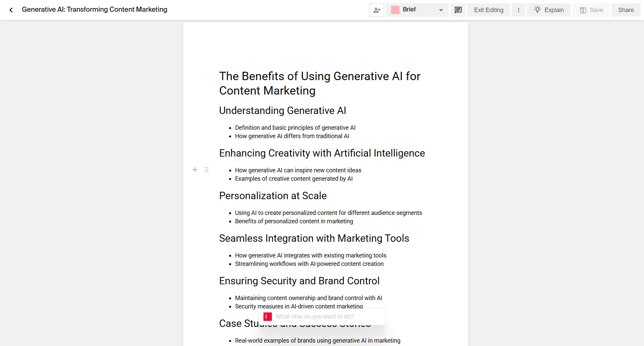This screenshot has width=644, height=346.
Task: Click the Explain button
Action: click(549, 10)
